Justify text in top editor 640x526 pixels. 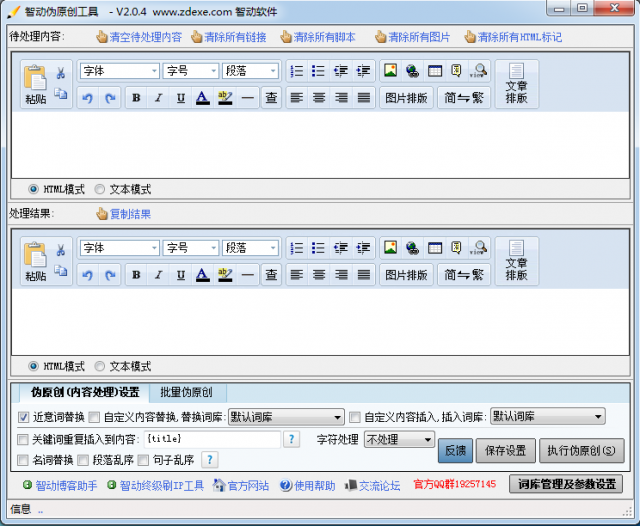(x=364, y=98)
